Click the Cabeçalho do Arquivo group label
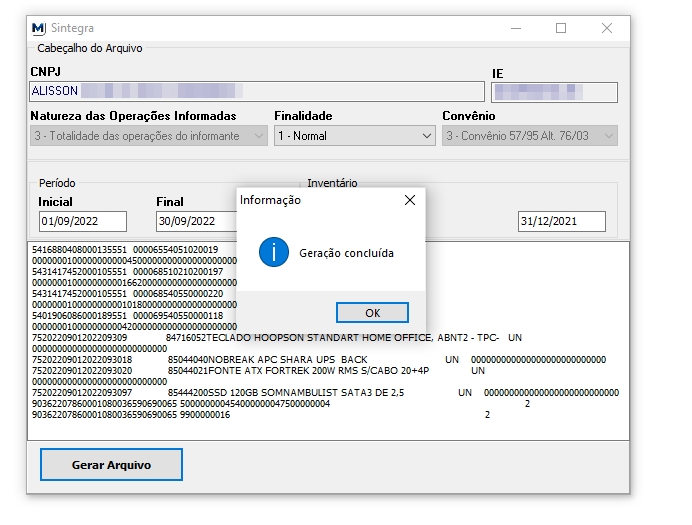This screenshot has height=525, width=692. [x=90, y=48]
